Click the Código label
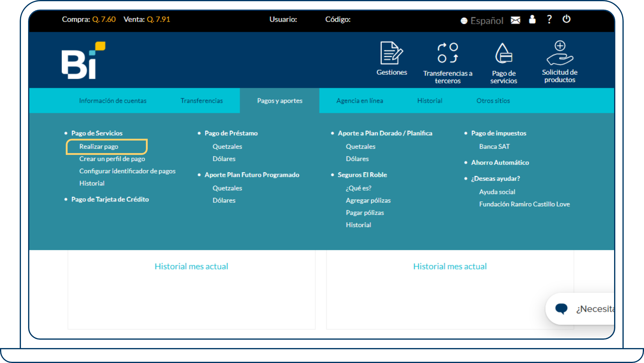Image resolution: width=644 pixels, height=363 pixels. point(338,19)
